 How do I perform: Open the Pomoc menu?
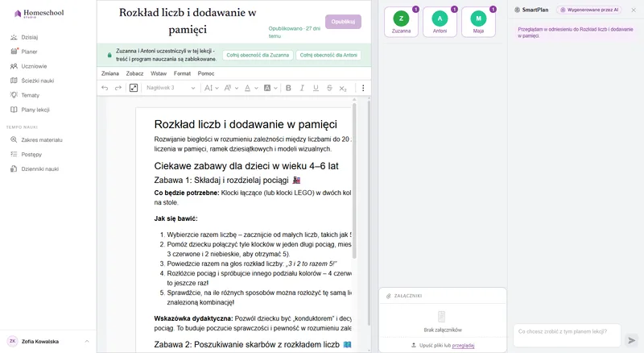tap(206, 73)
